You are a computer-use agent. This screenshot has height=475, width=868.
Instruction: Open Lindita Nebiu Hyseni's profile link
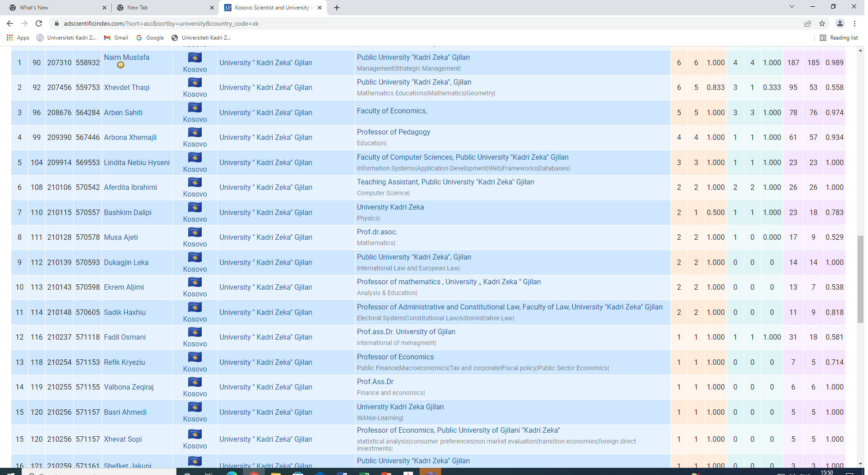pyautogui.click(x=137, y=163)
